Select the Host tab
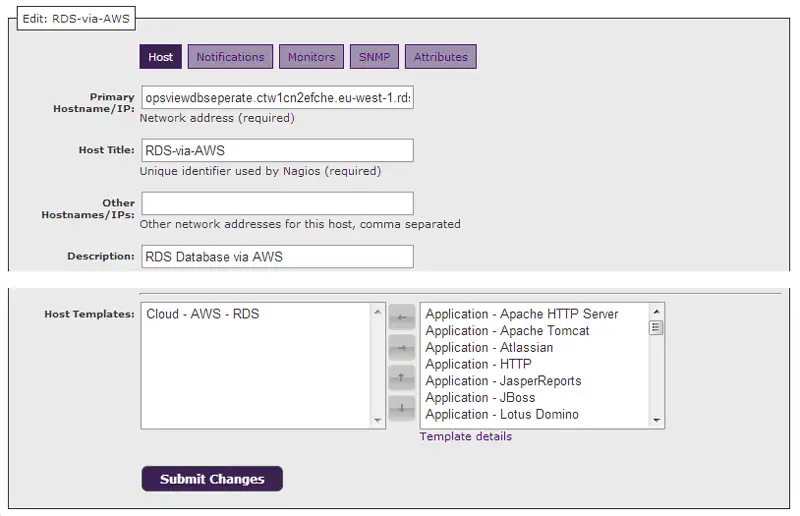Viewport: 800px width, 516px height. 161,57
